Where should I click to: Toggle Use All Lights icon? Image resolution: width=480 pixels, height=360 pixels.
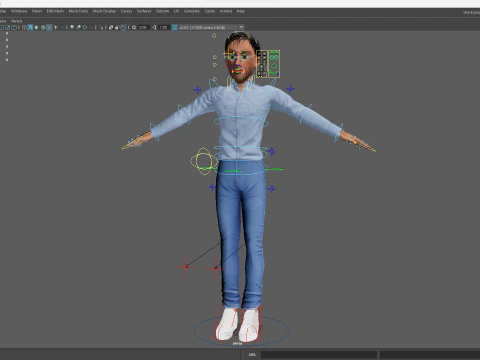point(56,27)
